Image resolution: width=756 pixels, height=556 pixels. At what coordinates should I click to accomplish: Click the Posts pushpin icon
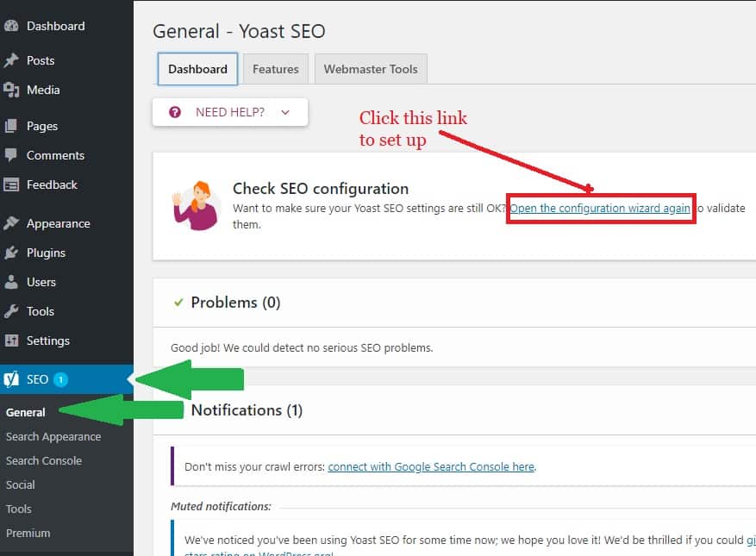point(11,60)
